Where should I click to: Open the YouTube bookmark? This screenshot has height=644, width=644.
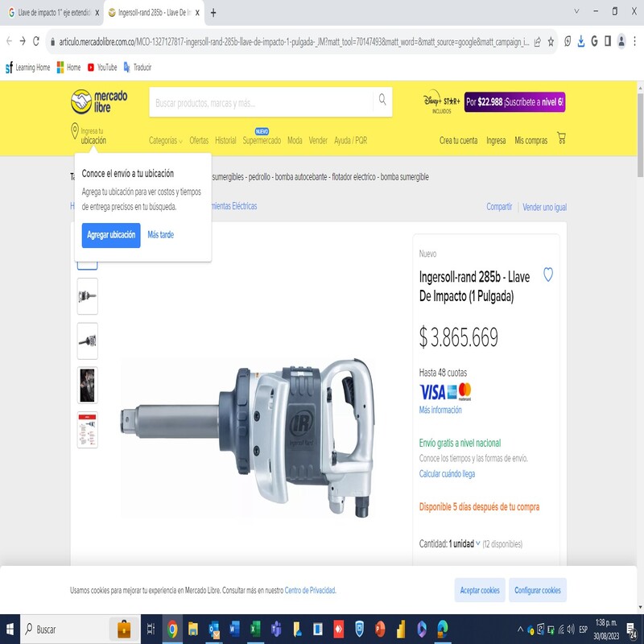click(x=102, y=68)
